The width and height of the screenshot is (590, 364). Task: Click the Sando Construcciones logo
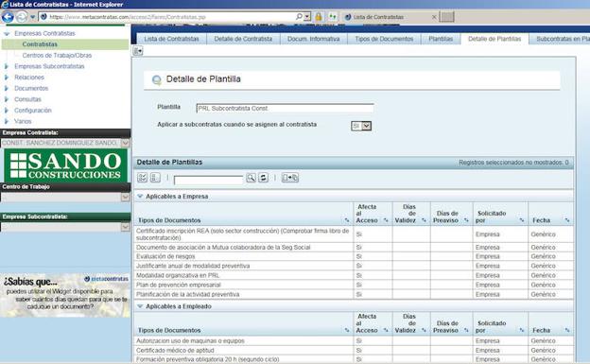65,165
